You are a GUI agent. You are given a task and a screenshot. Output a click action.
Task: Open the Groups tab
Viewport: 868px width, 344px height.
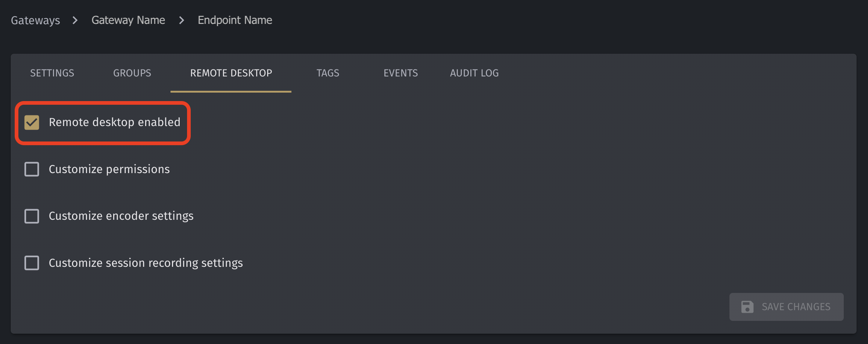pyautogui.click(x=132, y=73)
